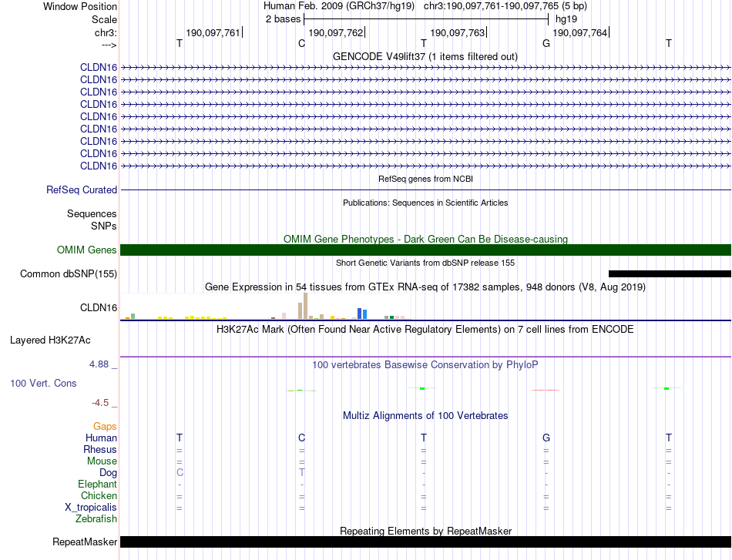The height and width of the screenshot is (560, 732).
Task: Click the Rhesus alignment row label
Action: 100,449
